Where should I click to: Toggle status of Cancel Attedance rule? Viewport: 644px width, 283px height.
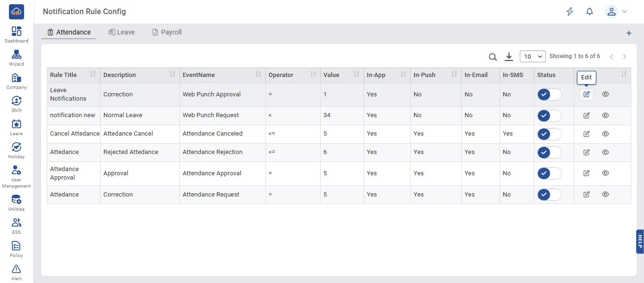[549, 134]
